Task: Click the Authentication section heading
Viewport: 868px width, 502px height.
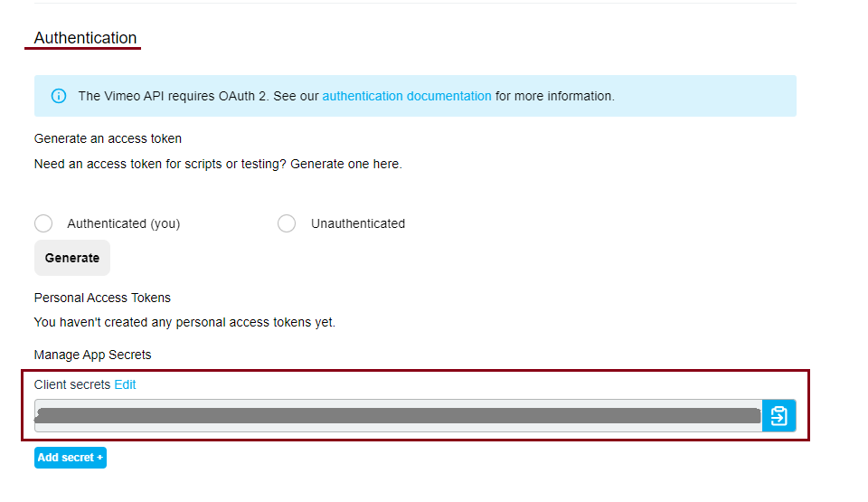Action: pyautogui.click(x=85, y=38)
